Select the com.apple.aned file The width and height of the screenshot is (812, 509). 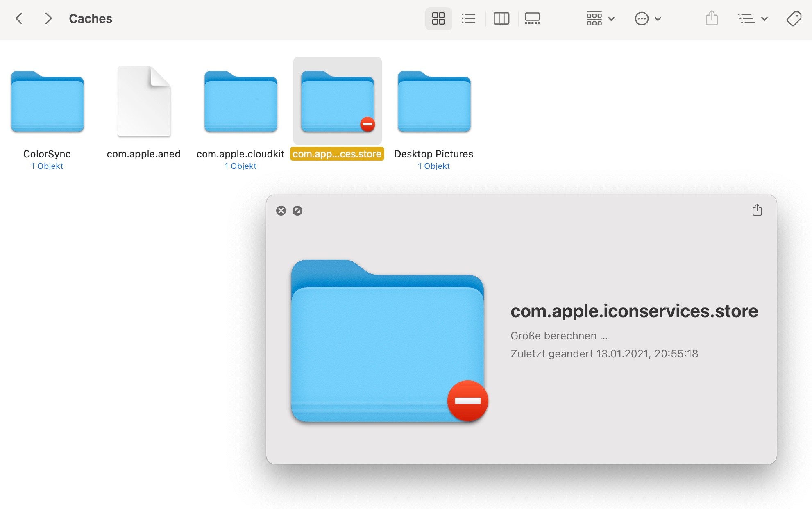(x=144, y=102)
